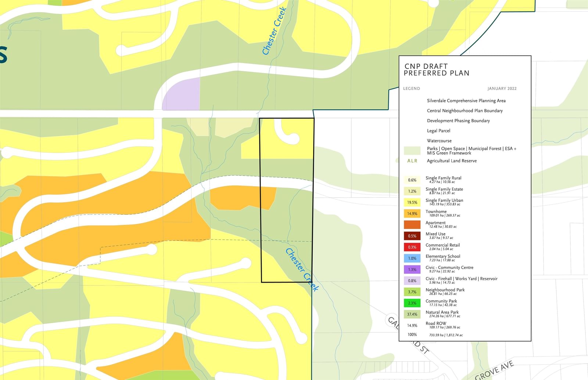Click the red Commercial Retail swatch
The image size is (588, 380).
[x=412, y=247]
